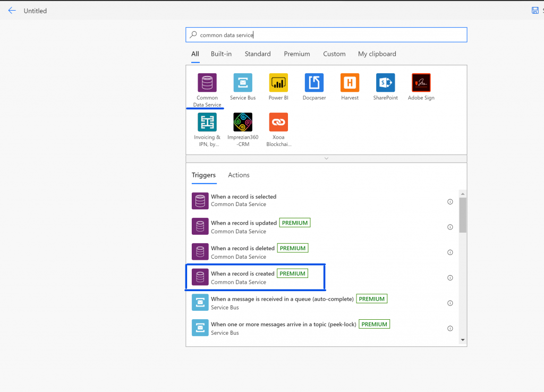Click Service Bus icon for queue auto-complete trigger

click(x=200, y=303)
